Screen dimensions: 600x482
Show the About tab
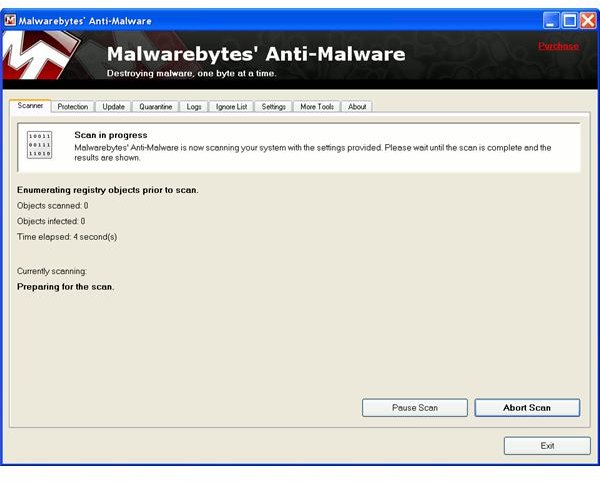357,107
